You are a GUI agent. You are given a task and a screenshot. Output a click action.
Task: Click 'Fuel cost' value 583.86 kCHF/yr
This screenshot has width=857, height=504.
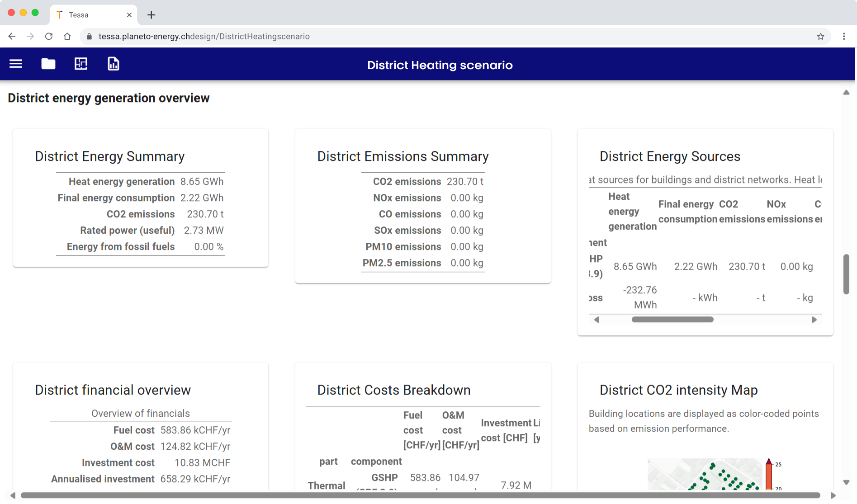(x=195, y=430)
